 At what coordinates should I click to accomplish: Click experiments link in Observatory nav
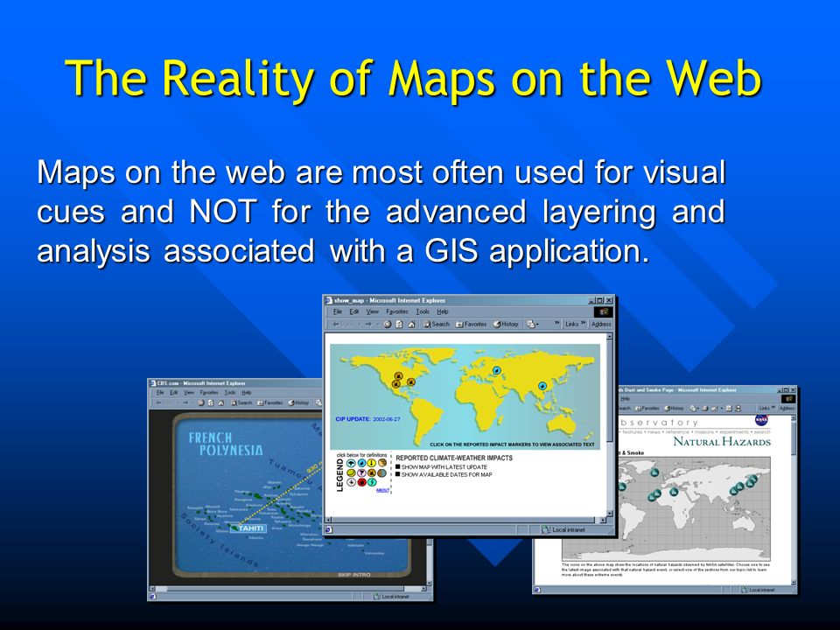[734, 431]
